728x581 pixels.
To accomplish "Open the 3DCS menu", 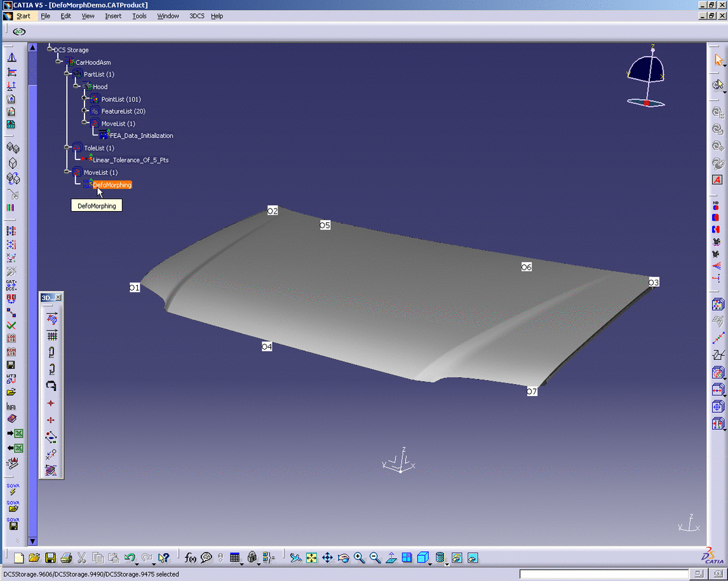I will [196, 16].
